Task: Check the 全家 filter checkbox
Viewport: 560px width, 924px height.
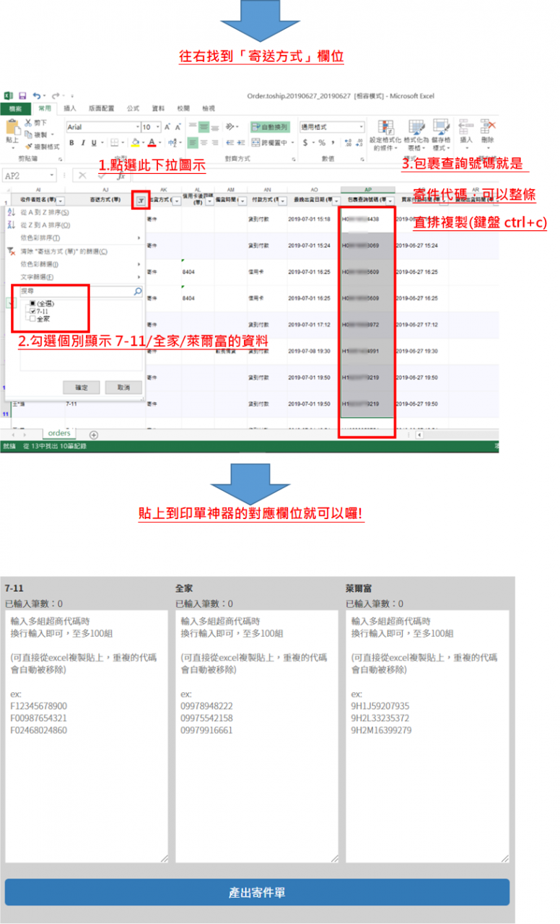Action: pos(32,318)
